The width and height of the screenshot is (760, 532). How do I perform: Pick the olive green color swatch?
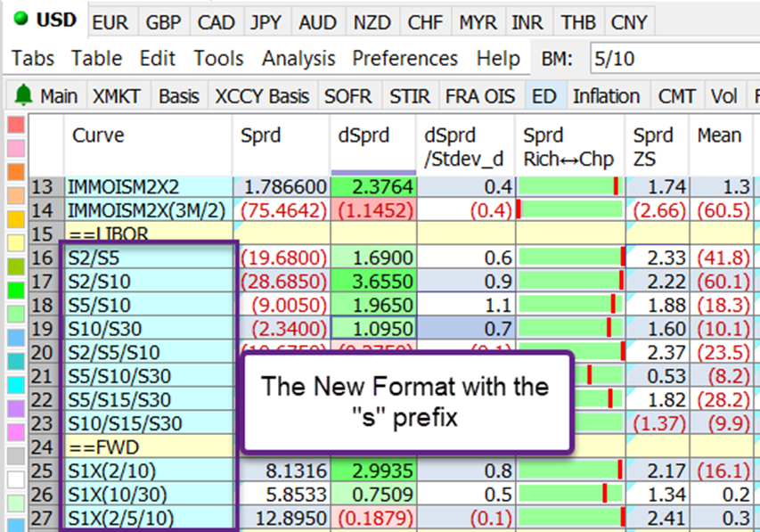16,266
